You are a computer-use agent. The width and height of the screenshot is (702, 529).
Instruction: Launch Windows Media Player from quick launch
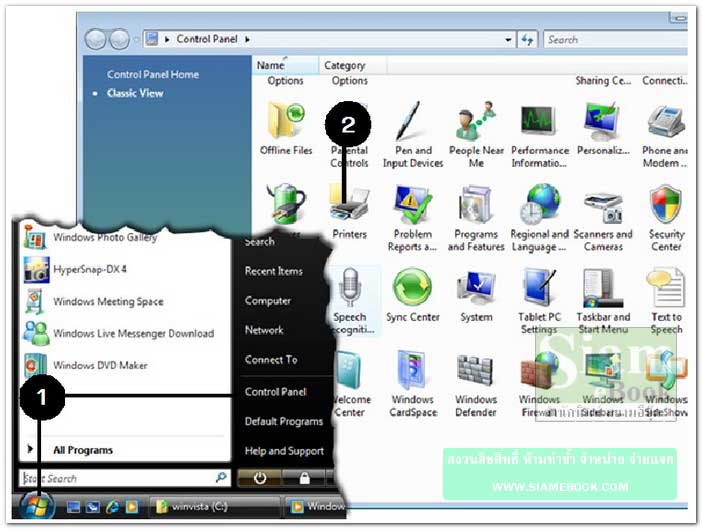132,507
